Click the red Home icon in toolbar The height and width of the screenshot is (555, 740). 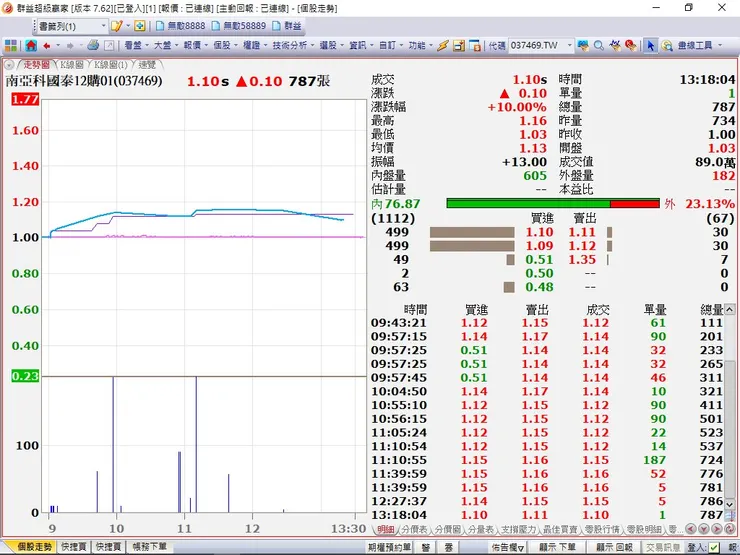(31, 46)
